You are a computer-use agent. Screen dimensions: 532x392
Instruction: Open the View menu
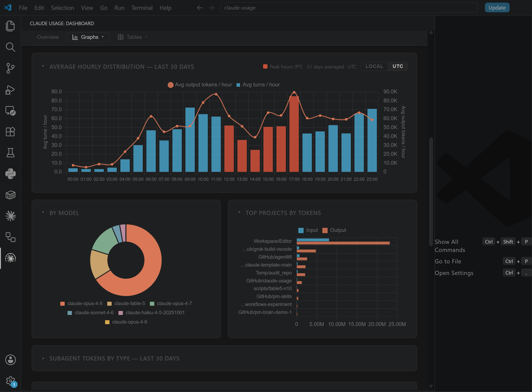[87, 8]
